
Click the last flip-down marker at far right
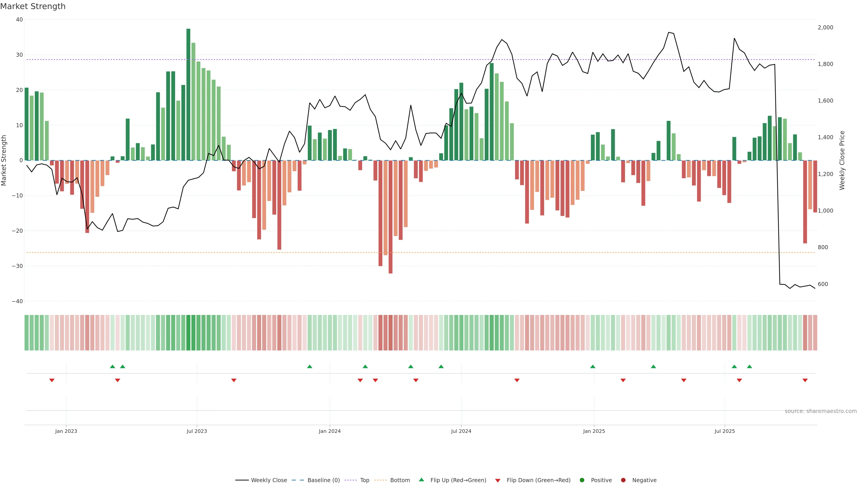(x=805, y=380)
